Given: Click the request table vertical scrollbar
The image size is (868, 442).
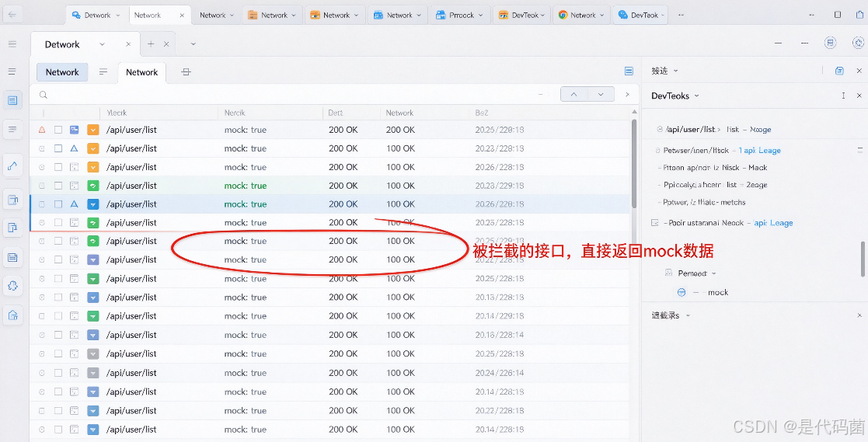Looking at the screenshot, I should pos(634,165).
